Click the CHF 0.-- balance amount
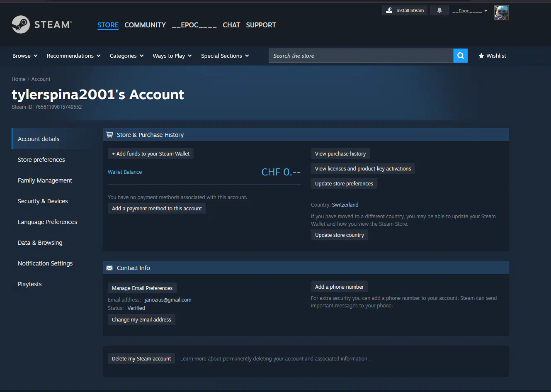The height and width of the screenshot is (392, 551). pos(281,172)
